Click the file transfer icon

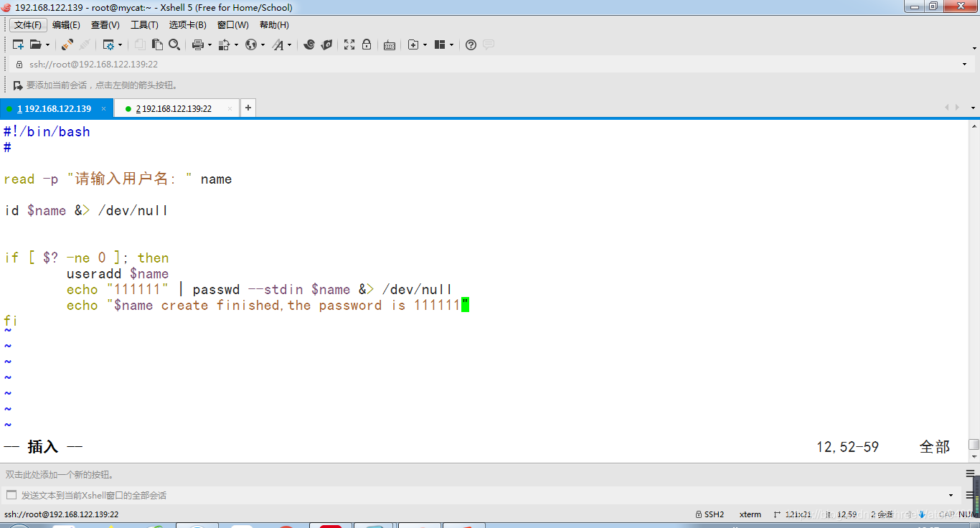click(224, 44)
